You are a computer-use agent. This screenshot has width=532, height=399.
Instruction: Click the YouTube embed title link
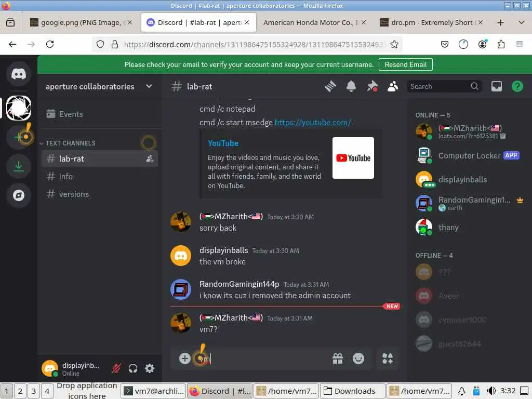(x=223, y=143)
